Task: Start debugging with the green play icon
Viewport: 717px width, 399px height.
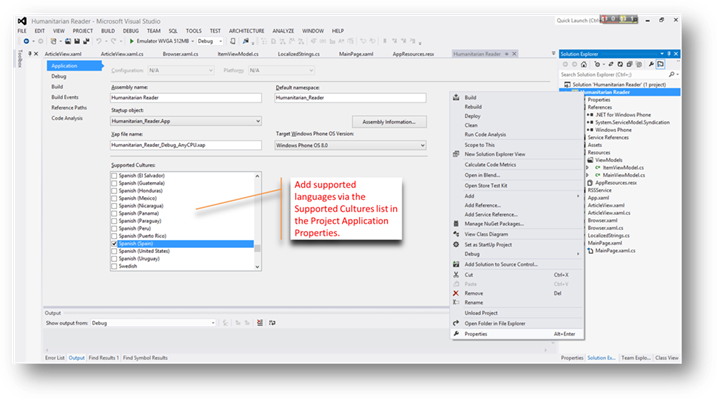Action: [132, 41]
